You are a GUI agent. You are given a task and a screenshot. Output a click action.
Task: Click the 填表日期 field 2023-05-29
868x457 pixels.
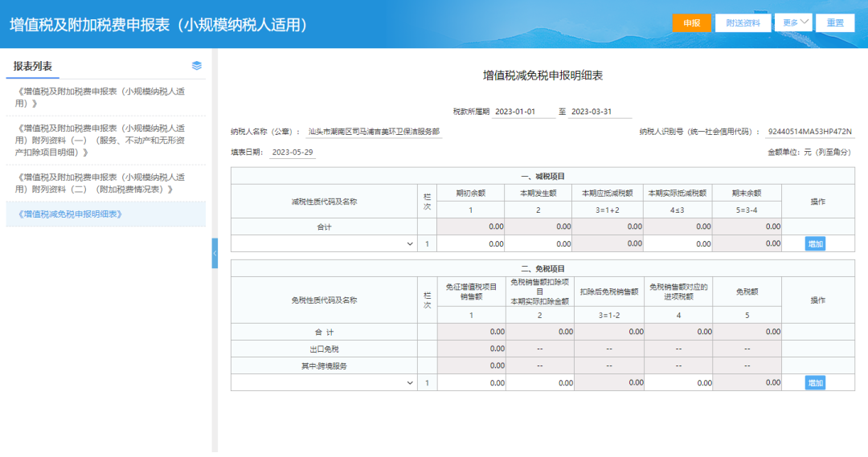293,152
